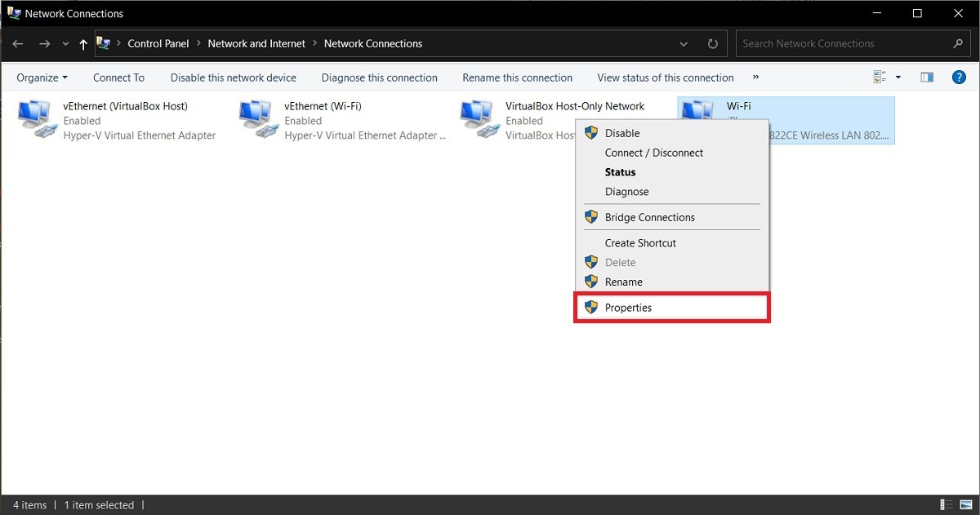Open the Organize dropdown menu
Image resolution: width=980 pixels, height=515 pixels.
click(42, 78)
